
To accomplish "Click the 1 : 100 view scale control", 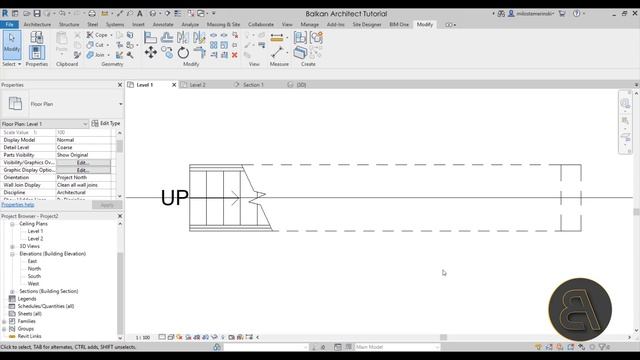I will click(x=143, y=338).
